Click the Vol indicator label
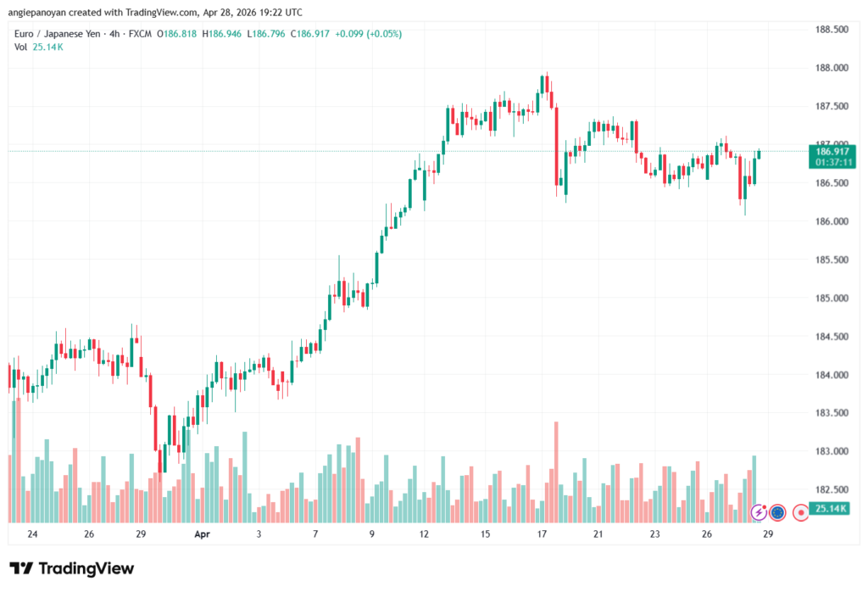 pos(21,47)
